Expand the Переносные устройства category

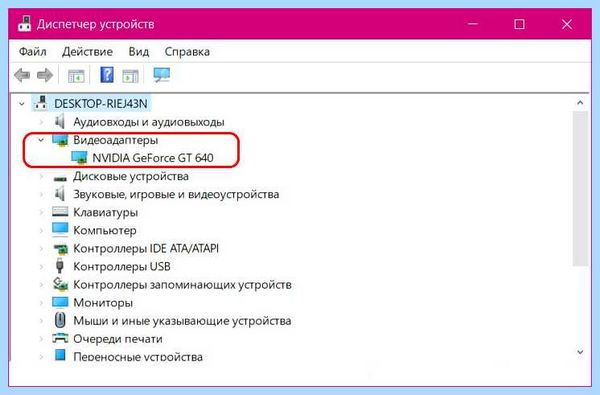41,357
